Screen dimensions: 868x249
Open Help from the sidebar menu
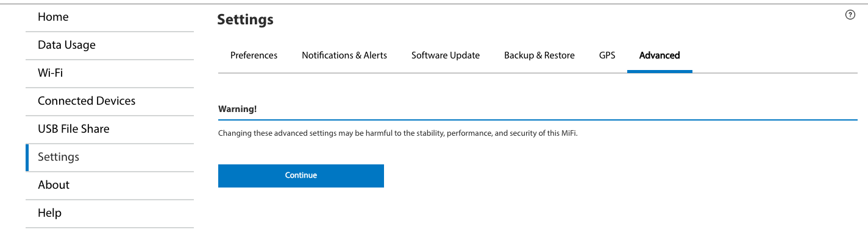pyautogui.click(x=110, y=213)
